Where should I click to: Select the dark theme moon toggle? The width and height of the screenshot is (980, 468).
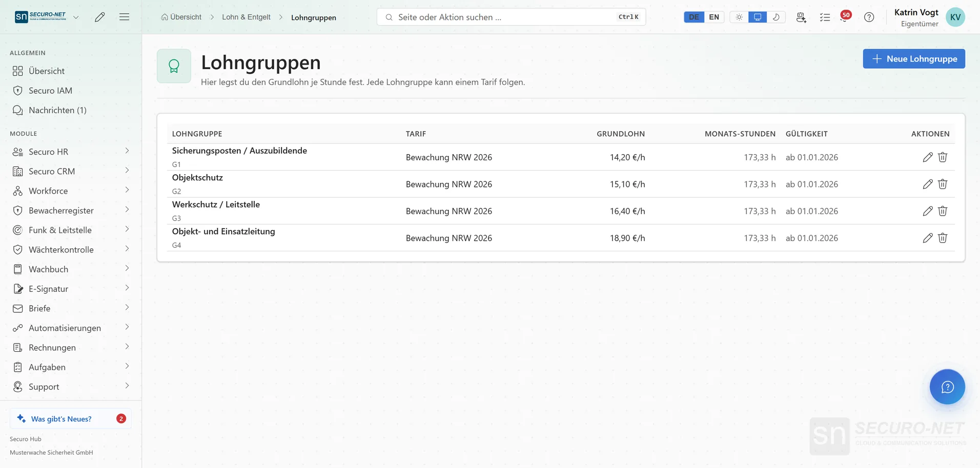pos(776,17)
